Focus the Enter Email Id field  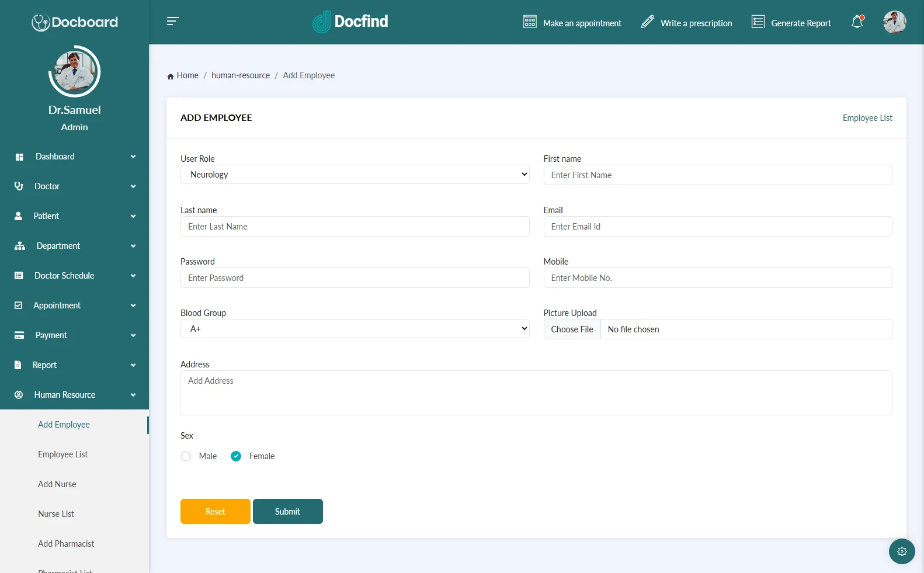717,227
